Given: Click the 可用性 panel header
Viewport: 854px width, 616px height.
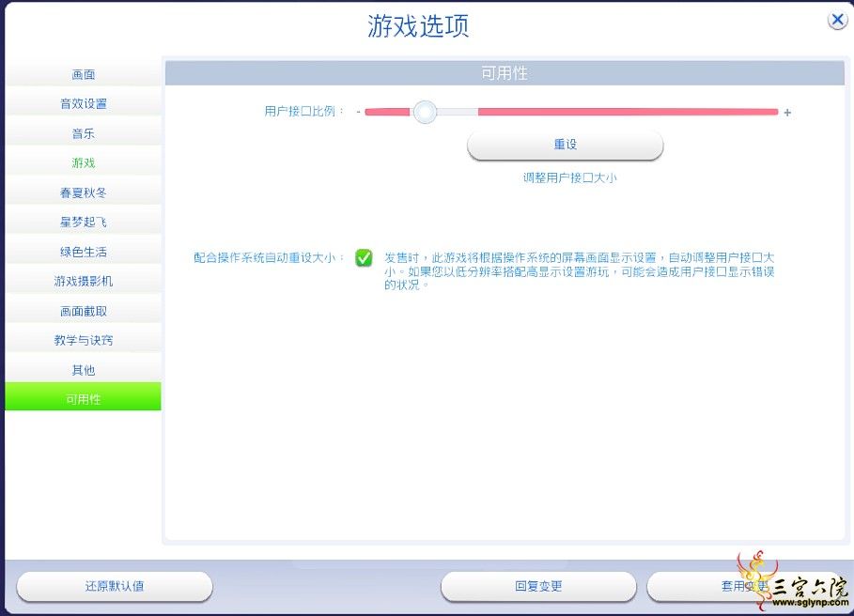Looking at the screenshot, I should pyautogui.click(x=505, y=73).
